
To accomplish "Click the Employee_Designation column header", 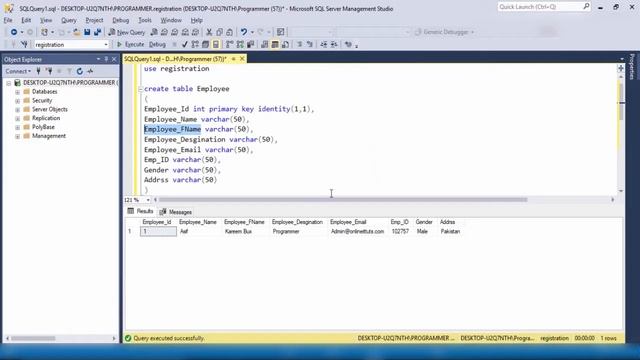I will [297, 222].
